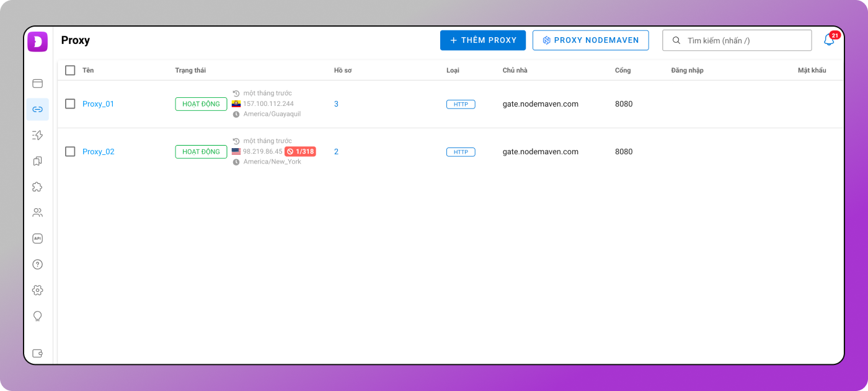Open the extensions puzzle-piece icon
868x391 pixels.
(x=37, y=187)
